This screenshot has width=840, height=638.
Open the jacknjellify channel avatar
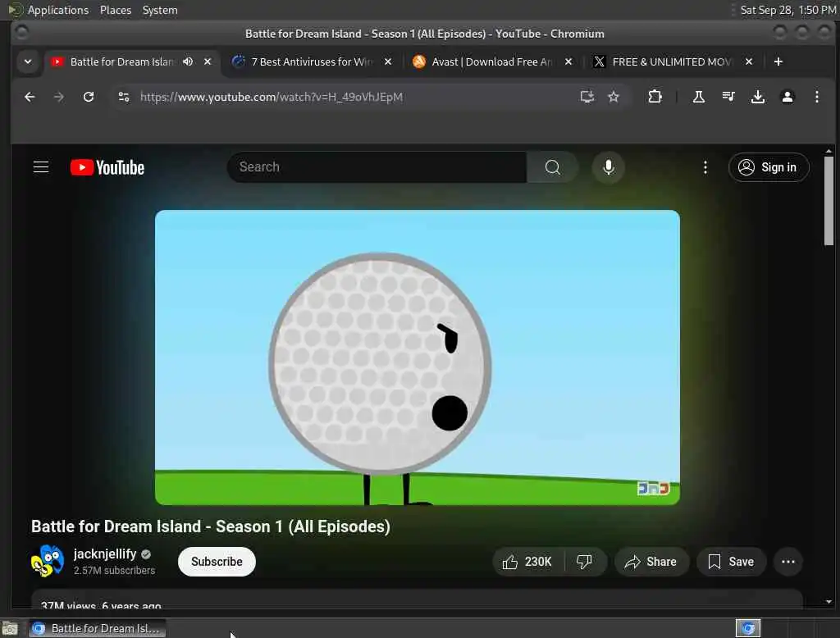[47, 561]
